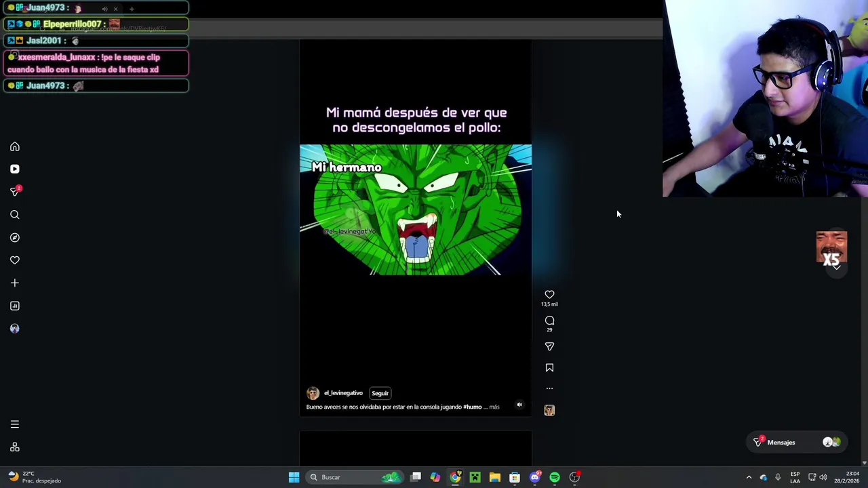Switch to Chrome on taskbar
Image resolution: width=868 pixels, height=488 pixels.
(x=455, y=477)
